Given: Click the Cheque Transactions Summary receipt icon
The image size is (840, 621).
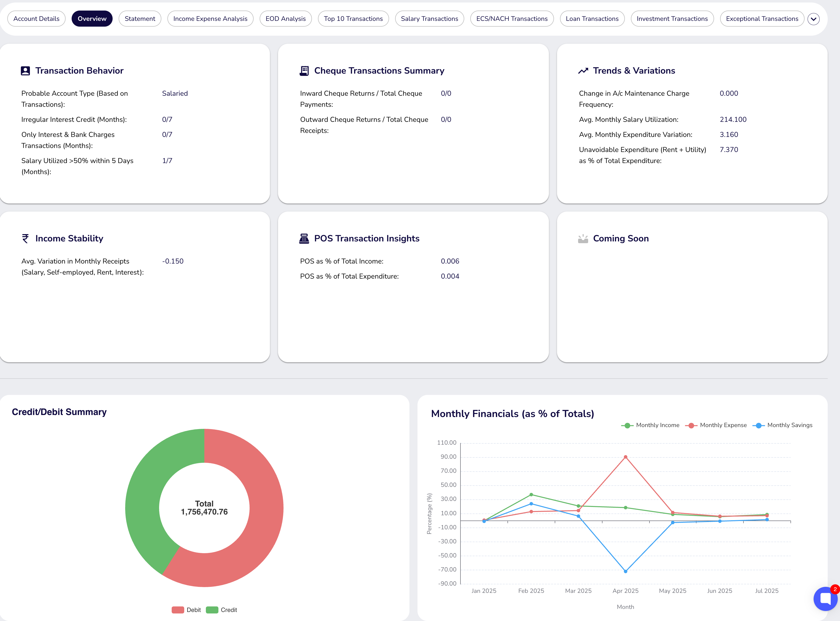Looking at the screenshot, I should tap(304, 71).
